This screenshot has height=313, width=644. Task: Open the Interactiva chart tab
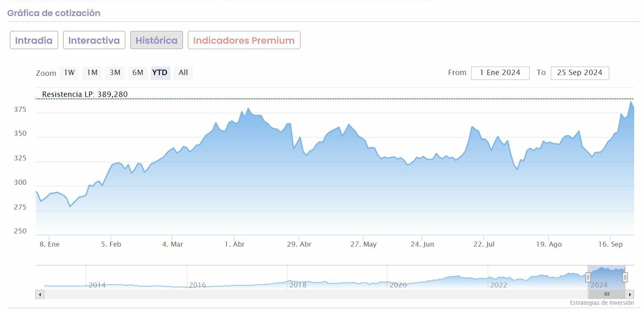click(94, 40)
